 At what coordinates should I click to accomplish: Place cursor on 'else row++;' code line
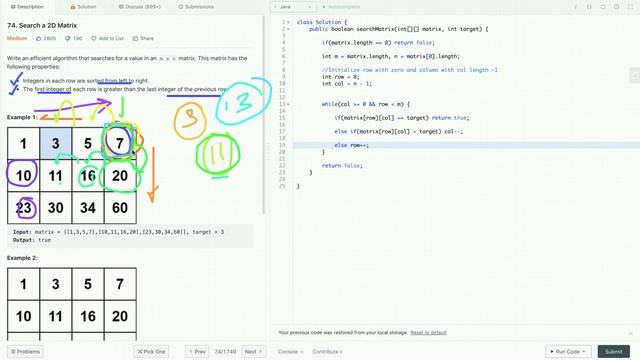pyautogui.click(x=351, y=145)
